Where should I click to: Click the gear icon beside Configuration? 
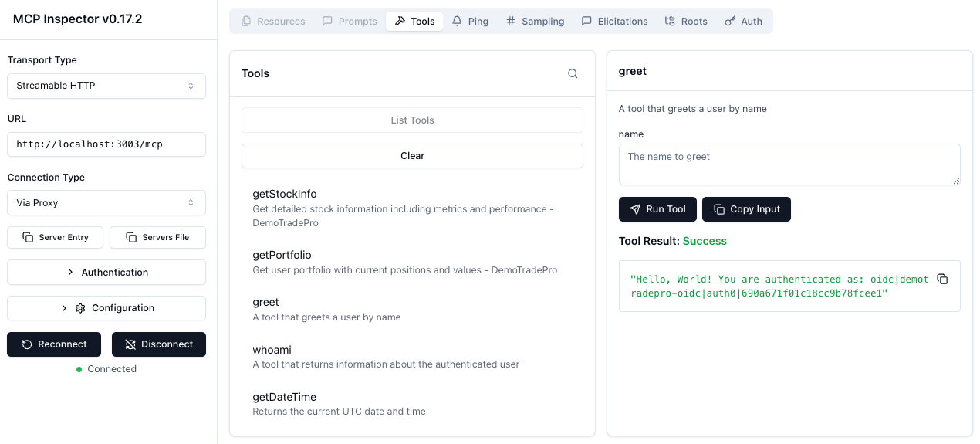coord(80,308)
